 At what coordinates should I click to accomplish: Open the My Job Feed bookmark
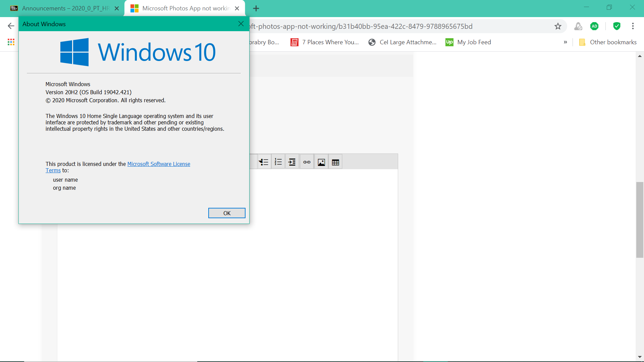point(468,42)
